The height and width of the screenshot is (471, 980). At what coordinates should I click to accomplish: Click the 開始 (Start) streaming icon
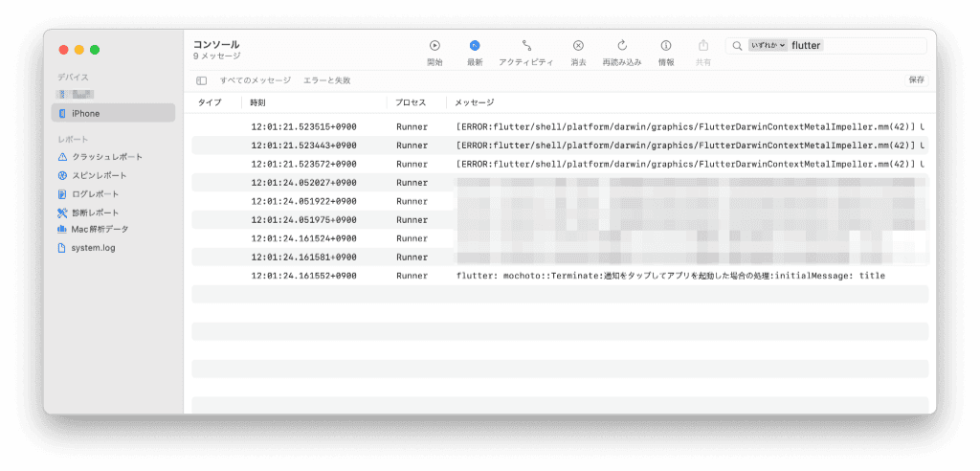434,45
